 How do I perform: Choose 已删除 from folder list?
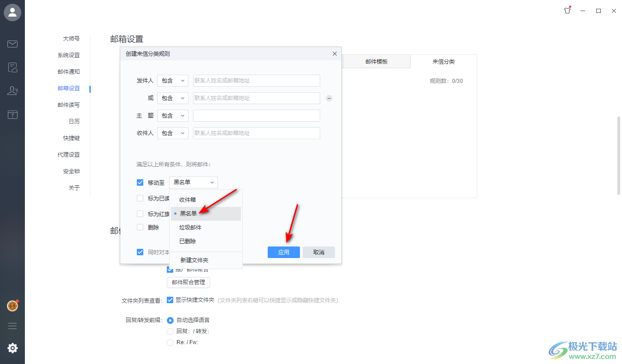click(x=205, y=241)
